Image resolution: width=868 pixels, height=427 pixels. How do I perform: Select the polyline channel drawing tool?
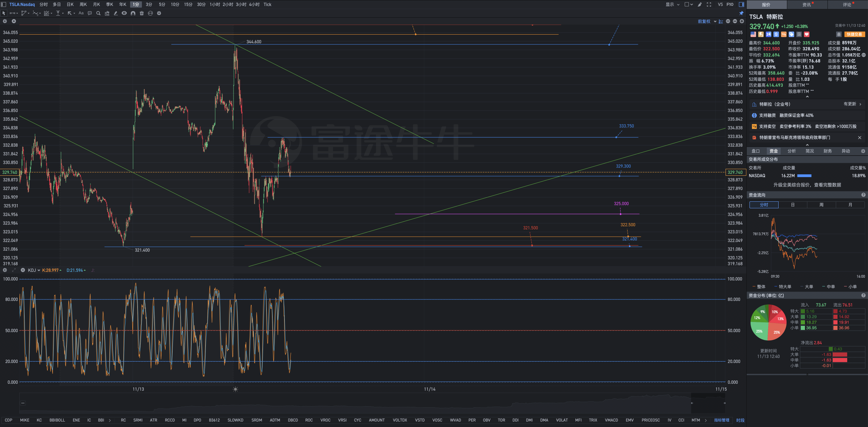coord(25,13)
